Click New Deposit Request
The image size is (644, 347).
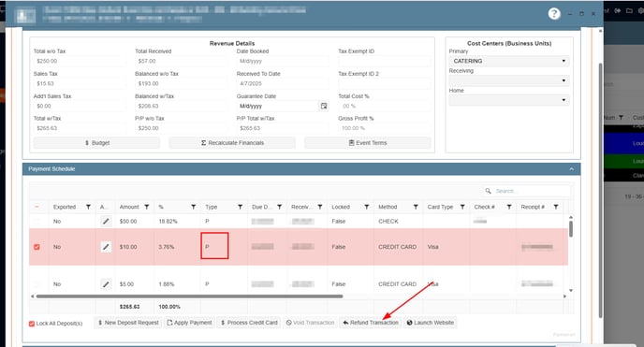coord(128,323)
